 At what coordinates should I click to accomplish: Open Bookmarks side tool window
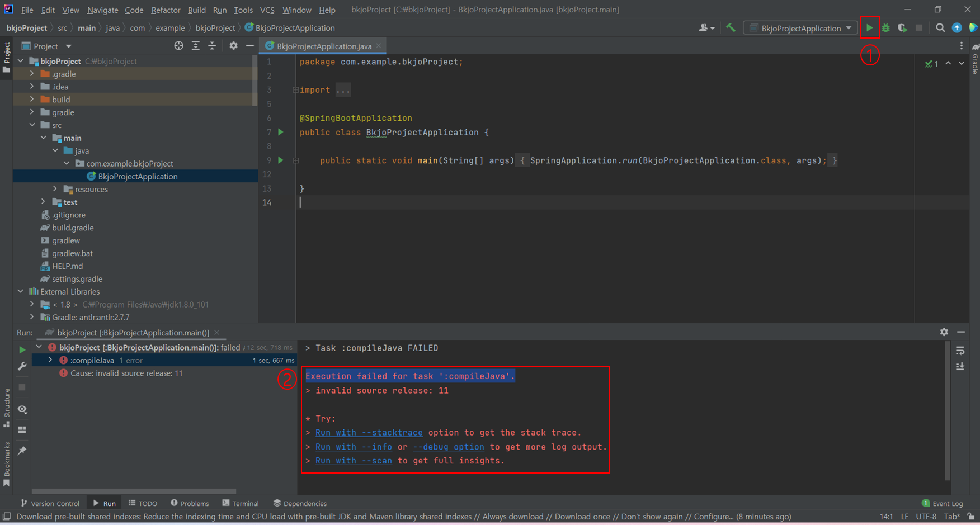pos(7,464)
